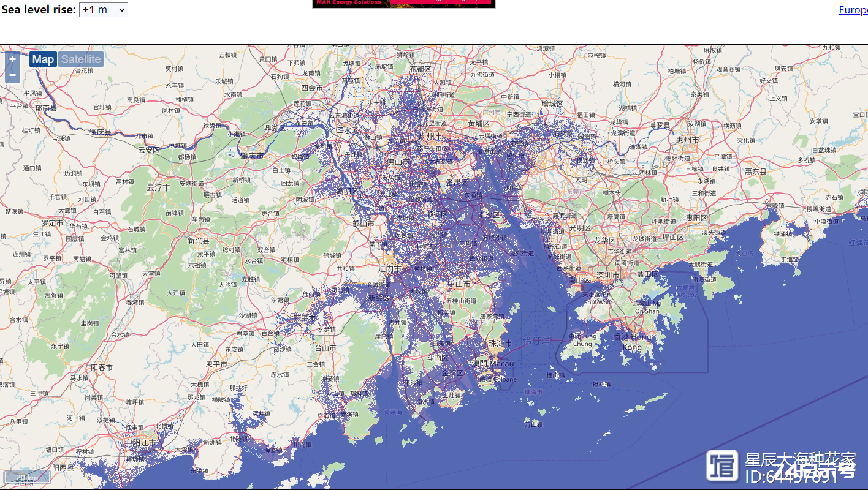Click the 台山市 city label
This screenshot has width=868, height=490.
tap(325, 348)
